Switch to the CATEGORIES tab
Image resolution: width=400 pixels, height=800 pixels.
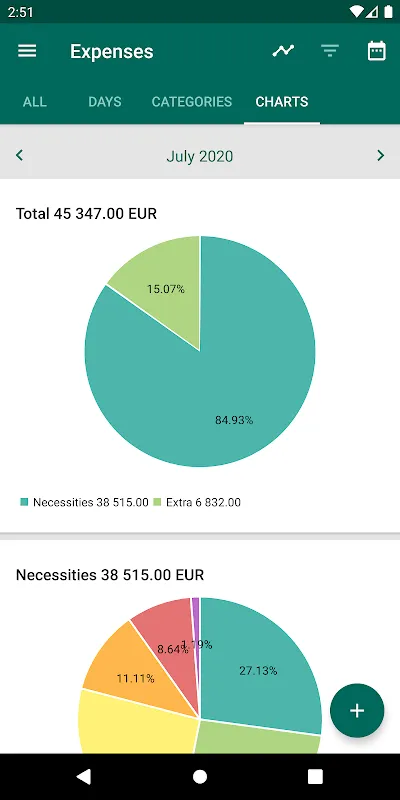tap(192, 102)
